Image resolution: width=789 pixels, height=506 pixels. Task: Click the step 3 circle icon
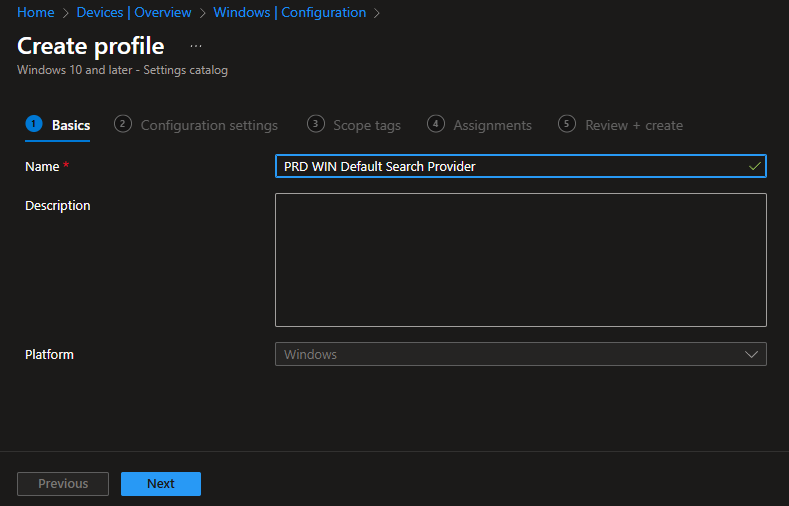315,124
